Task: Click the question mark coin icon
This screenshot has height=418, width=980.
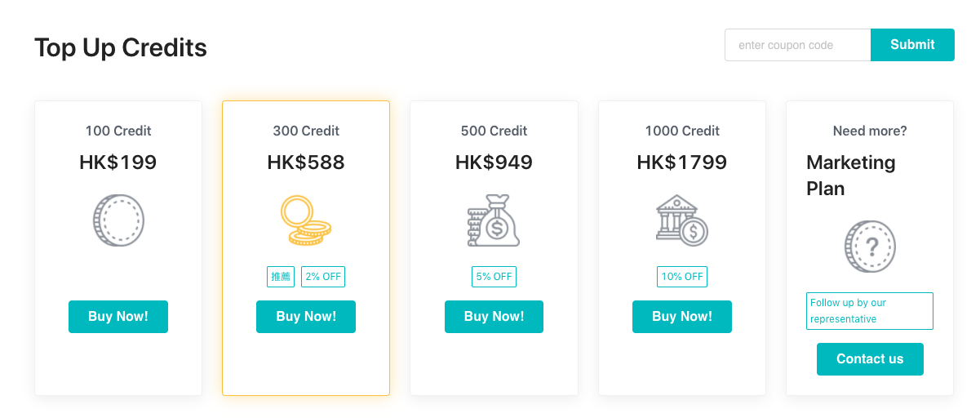Action: pyautogui.click(x=870, y=247)
